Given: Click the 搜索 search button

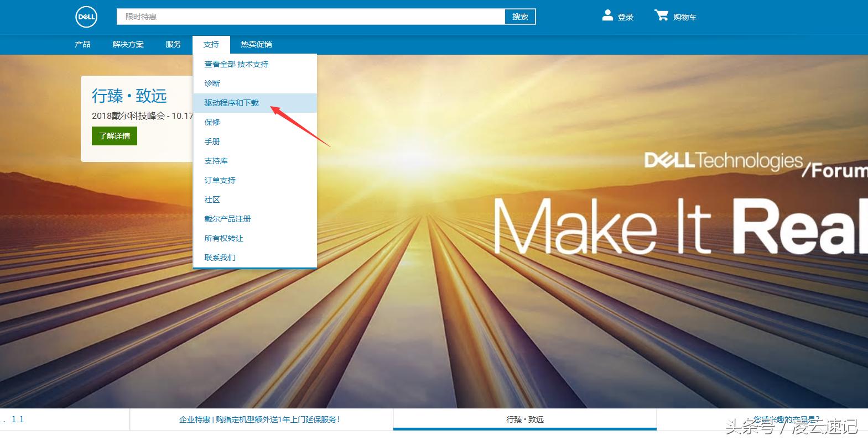Looking at the screenshot, I should (x=520, y=17).
